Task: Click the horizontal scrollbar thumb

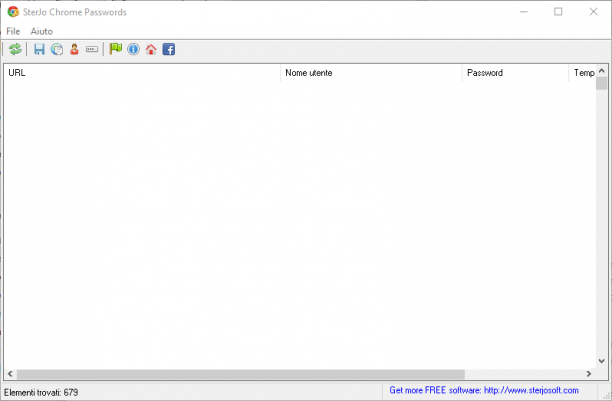Action: (x=240, y=374)
